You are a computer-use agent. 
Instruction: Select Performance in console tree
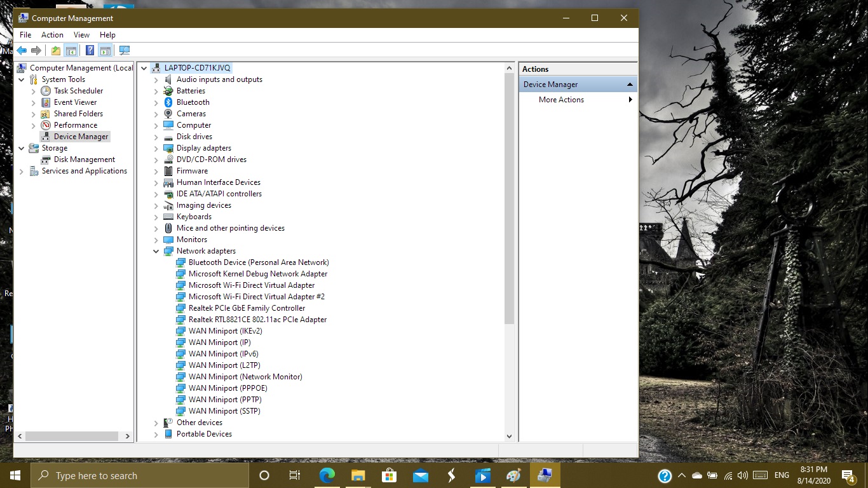pos(76,125)
